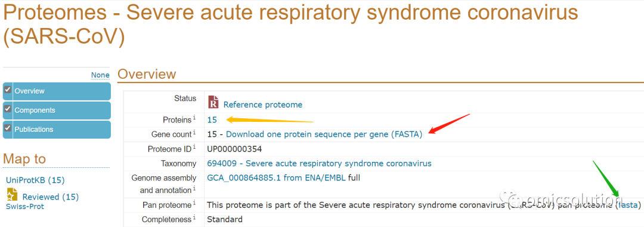Click the info icon beside Proteins
This screenshot has width=644, height=227.
click(194, 118)
